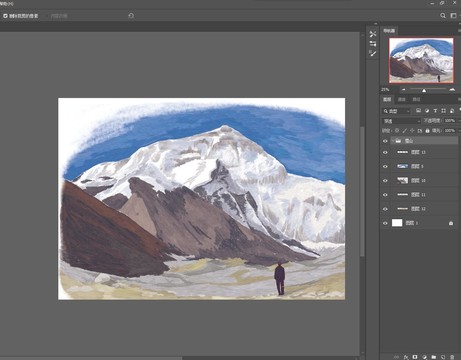Create a new group folder icon
Image resolution: width=461 pixels, height=360 pixels.
434,357
